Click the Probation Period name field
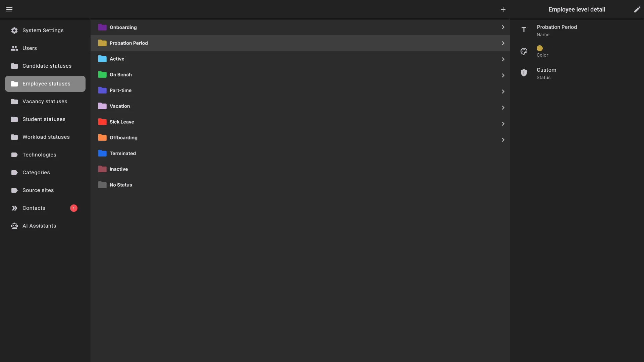644x362 pixels. click(557, 27)
